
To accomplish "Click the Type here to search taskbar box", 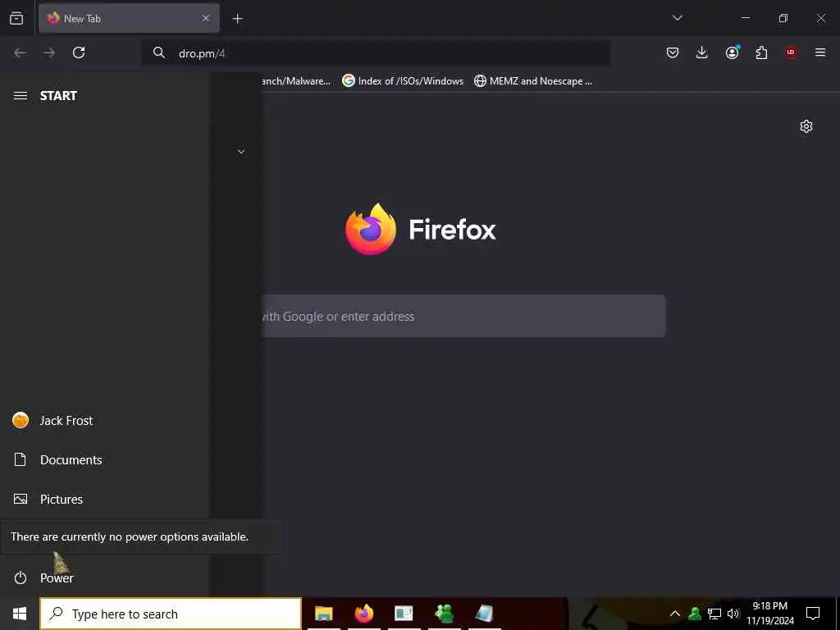I will pos(171,614).
